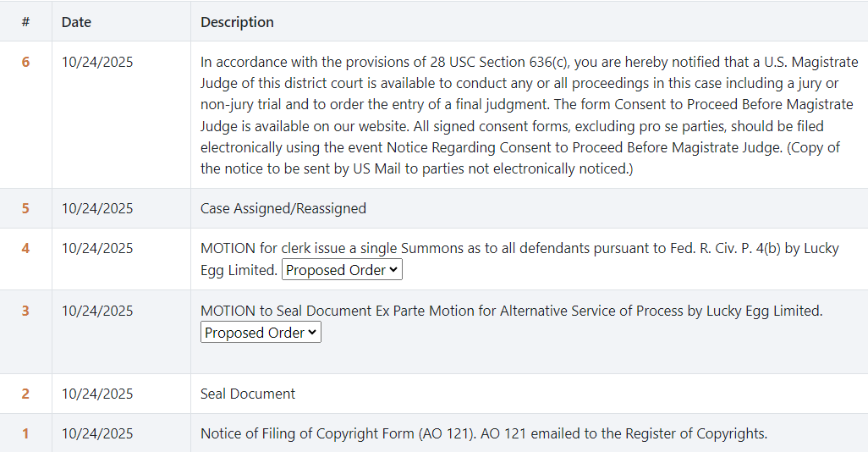Click the Case Assigned/Reassigned description
The width and height of the screenshot is (868, 452).
click(x=283, y=208)
